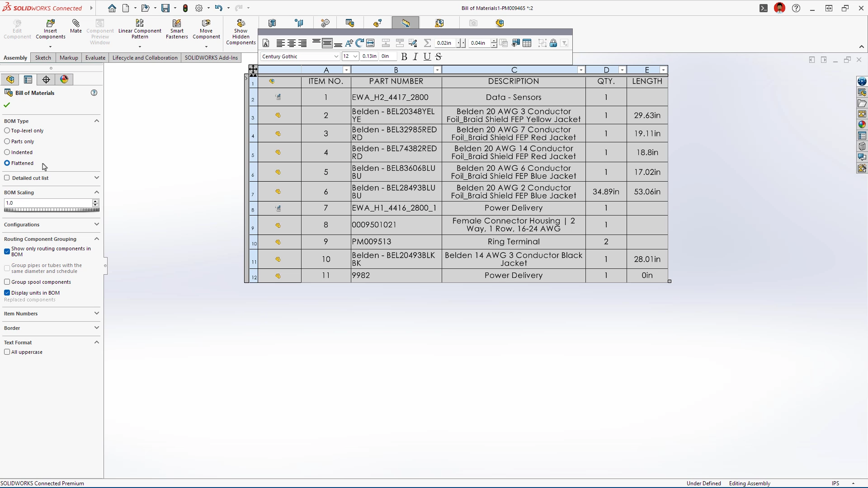Click the Insert Components tool
The width and height of the screenshot is (868, 488).
coord(50,29)
